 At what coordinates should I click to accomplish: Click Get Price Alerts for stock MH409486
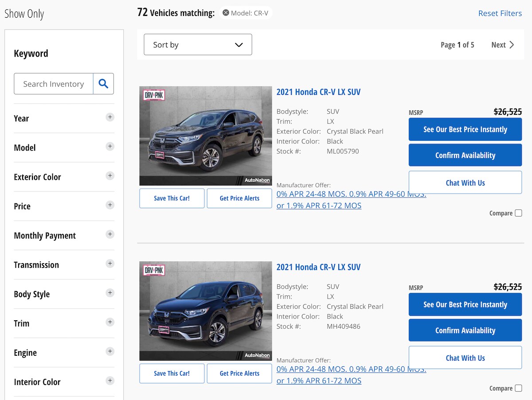click(239, 373)
